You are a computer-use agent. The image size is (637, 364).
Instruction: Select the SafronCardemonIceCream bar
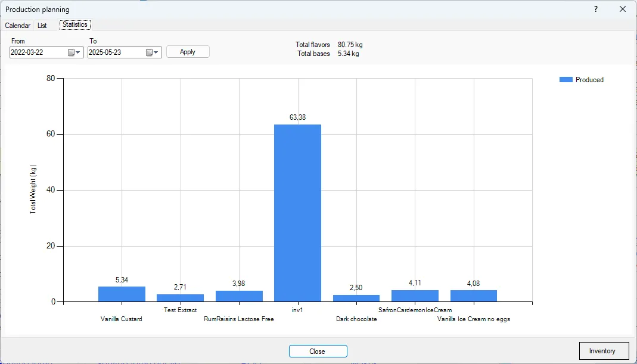coord(415,295)
